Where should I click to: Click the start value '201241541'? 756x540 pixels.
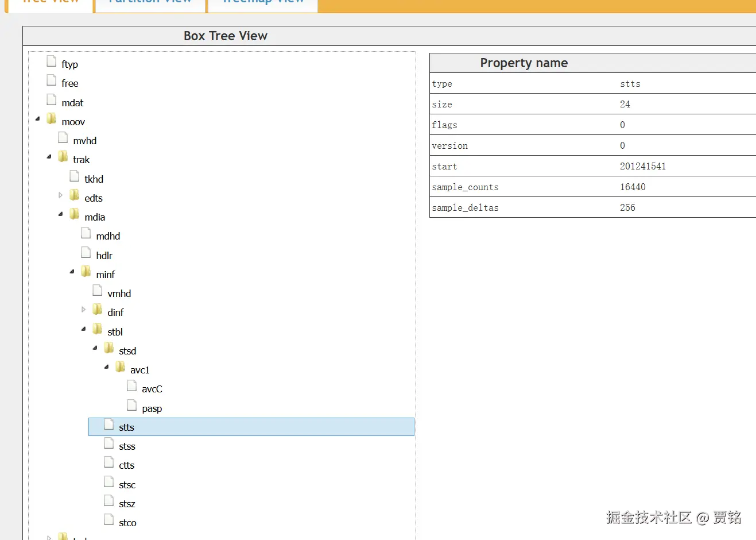tap(643, 166)
